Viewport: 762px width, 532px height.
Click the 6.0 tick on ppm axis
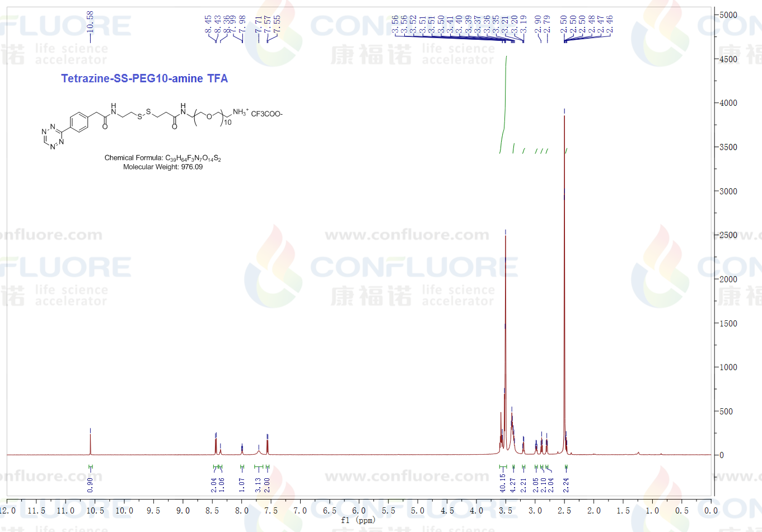359,511
